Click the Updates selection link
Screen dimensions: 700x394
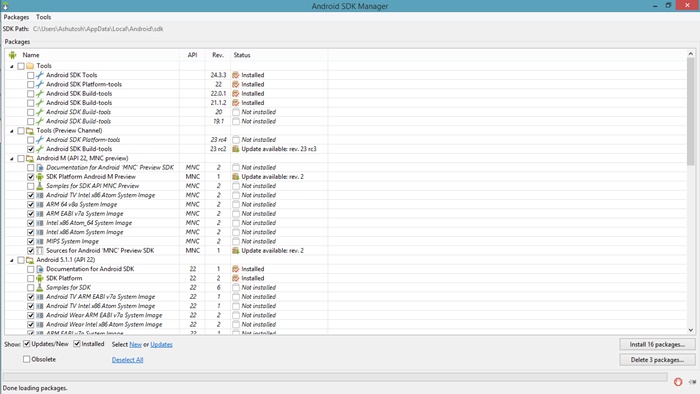(161, 344)
